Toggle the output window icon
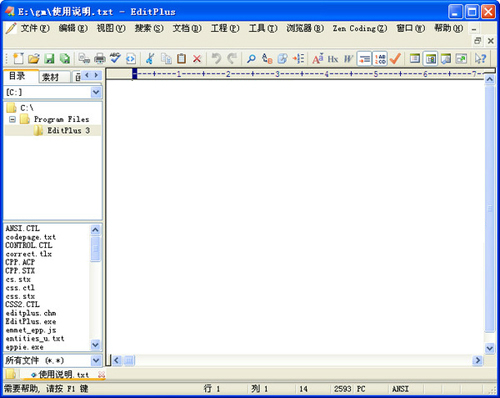 coord(446,59)
